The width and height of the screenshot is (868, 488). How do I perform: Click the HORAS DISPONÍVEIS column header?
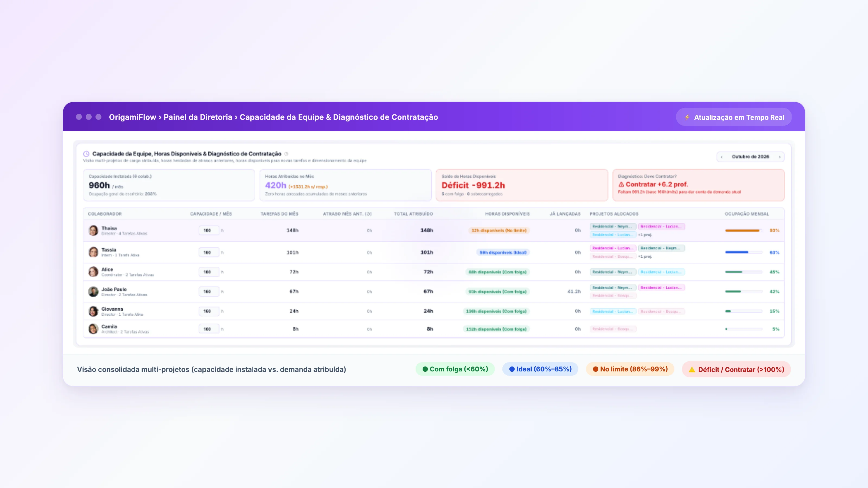507,214
